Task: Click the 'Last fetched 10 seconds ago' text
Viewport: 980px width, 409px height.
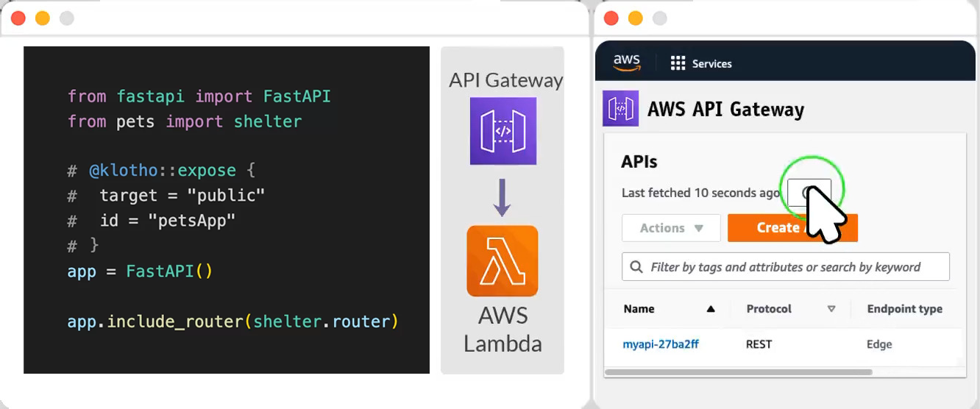Action: pyautogui.click(x=700, y=193)
